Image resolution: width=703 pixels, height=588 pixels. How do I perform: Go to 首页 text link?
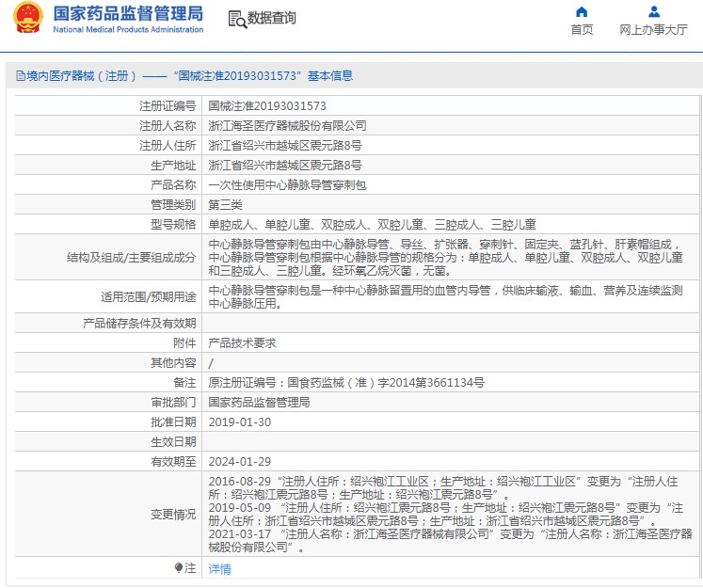pos(582,29)
